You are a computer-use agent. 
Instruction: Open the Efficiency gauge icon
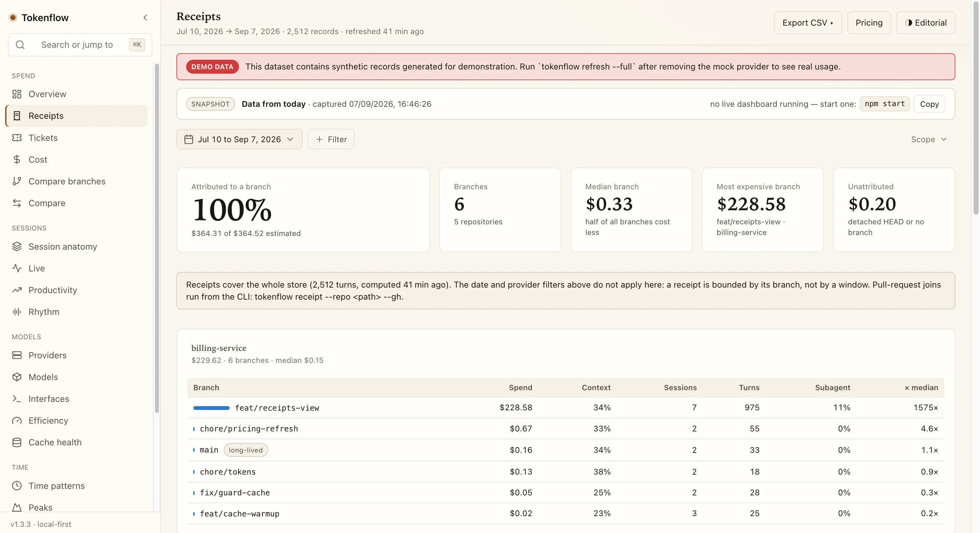[17, 420]
